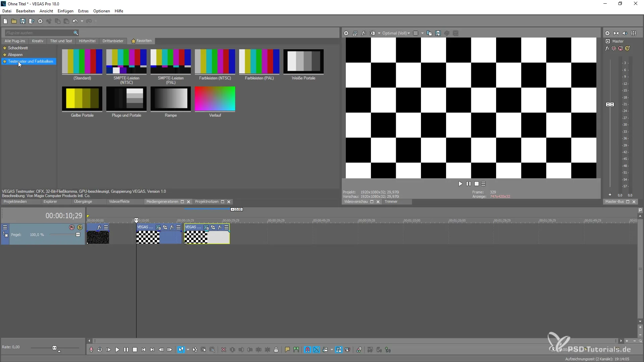Mute video track 1

(x=72, y=227)
